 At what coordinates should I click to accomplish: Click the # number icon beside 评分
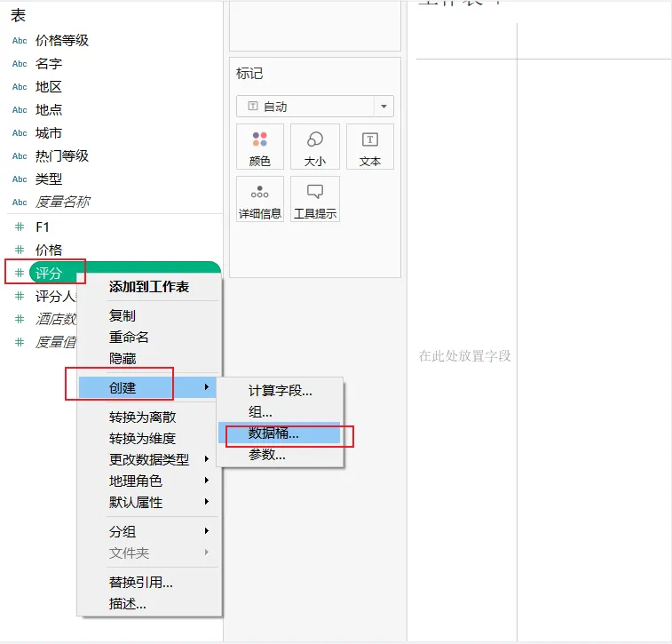pos(20,273)
